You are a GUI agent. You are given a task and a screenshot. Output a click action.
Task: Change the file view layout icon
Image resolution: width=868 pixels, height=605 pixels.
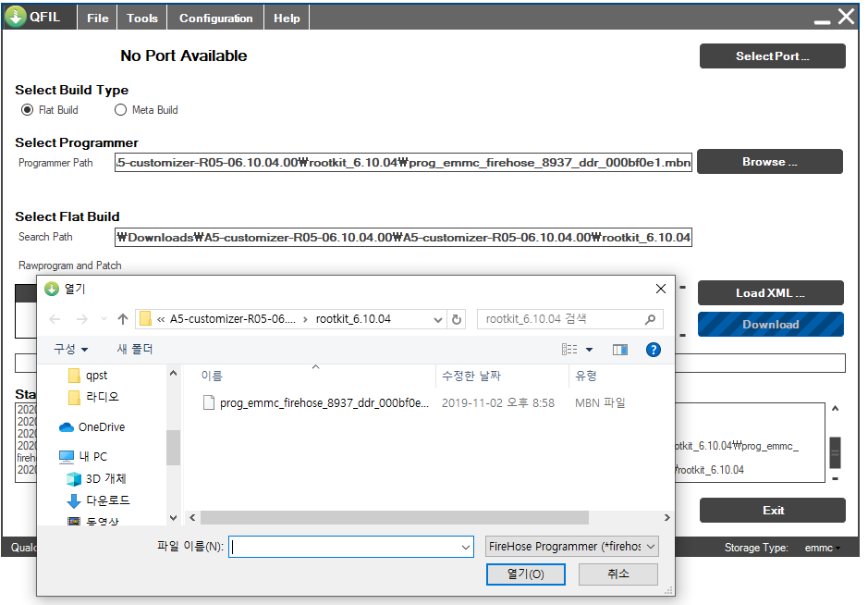tap(569, 350)
